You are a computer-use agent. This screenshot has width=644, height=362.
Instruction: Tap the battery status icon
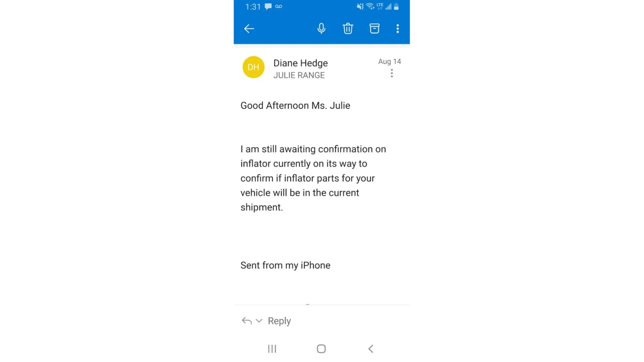tap(396, 7)
